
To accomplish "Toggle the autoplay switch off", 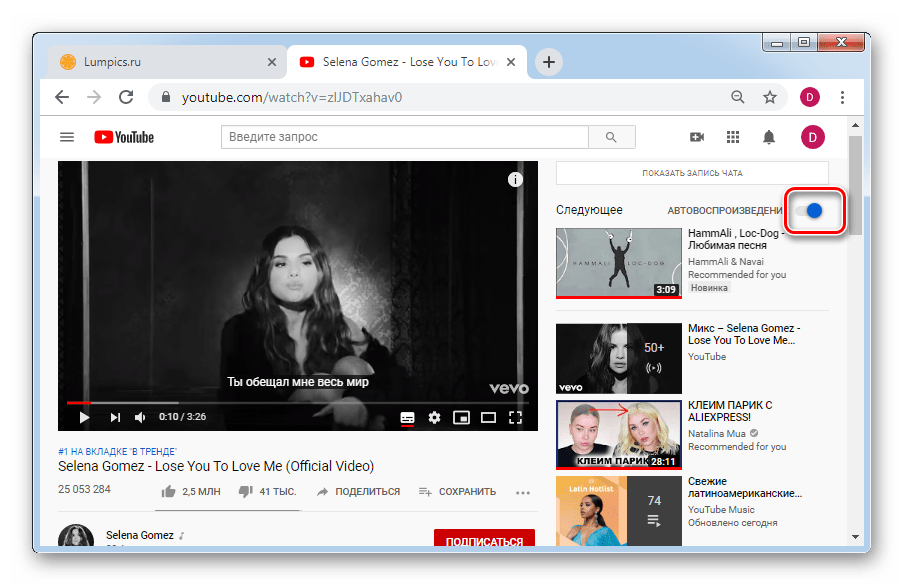I will (x=811, y=210).
